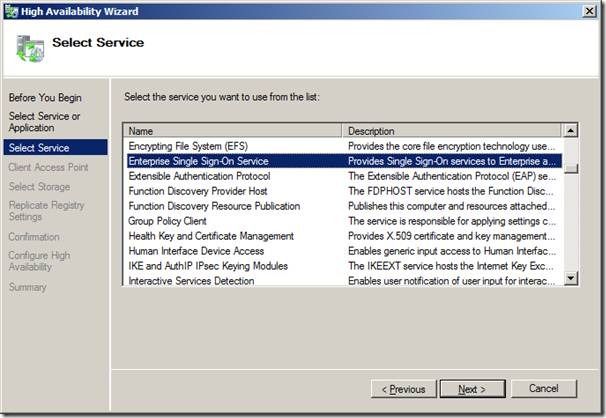Viewport: 606px width, 418px height.
Task: Select Interactive Services Detection service
Action: [x=344, y=280]
